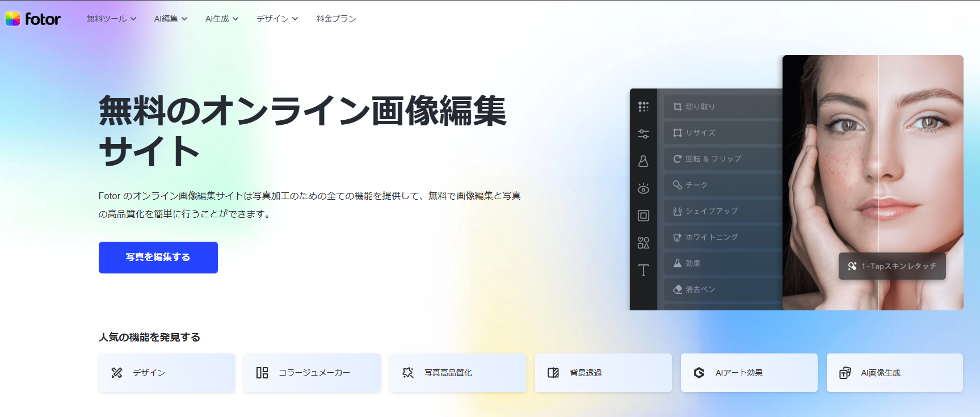The image size is (980, 417).
Task: Select the text T icon in sidebar
Action: [x=643, y=270]
